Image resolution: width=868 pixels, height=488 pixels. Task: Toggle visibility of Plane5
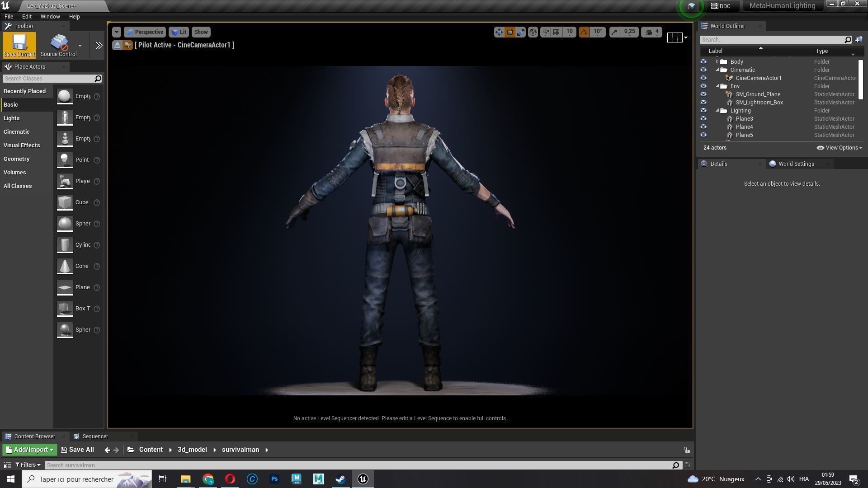[x=703, y=135]
